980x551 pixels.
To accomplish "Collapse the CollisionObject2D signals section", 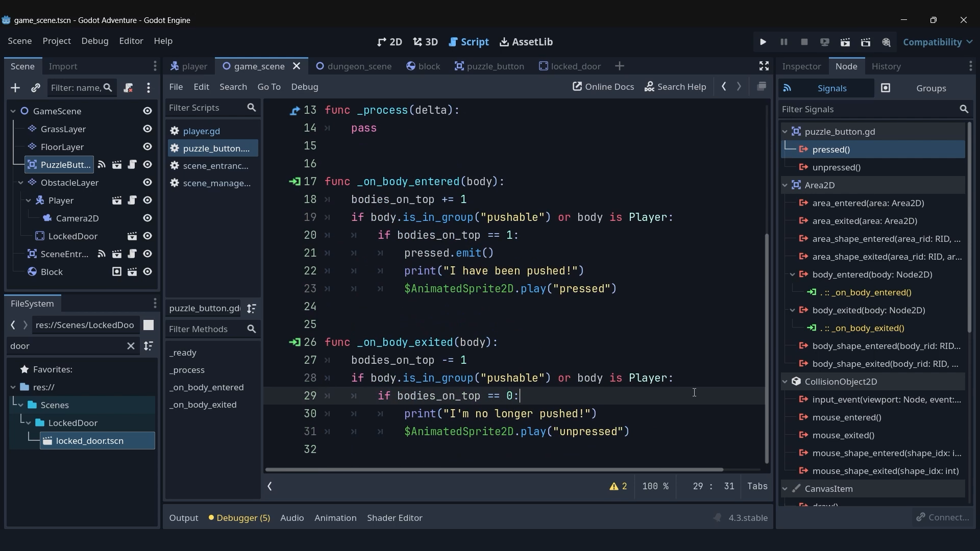I will (x=785, y=381).
